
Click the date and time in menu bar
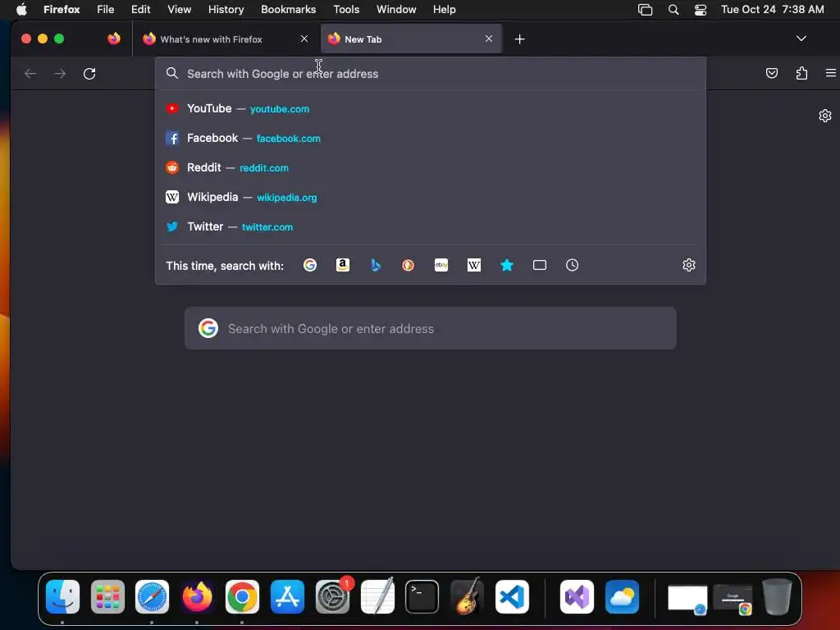pyautogui.click(x=772, y=9)
